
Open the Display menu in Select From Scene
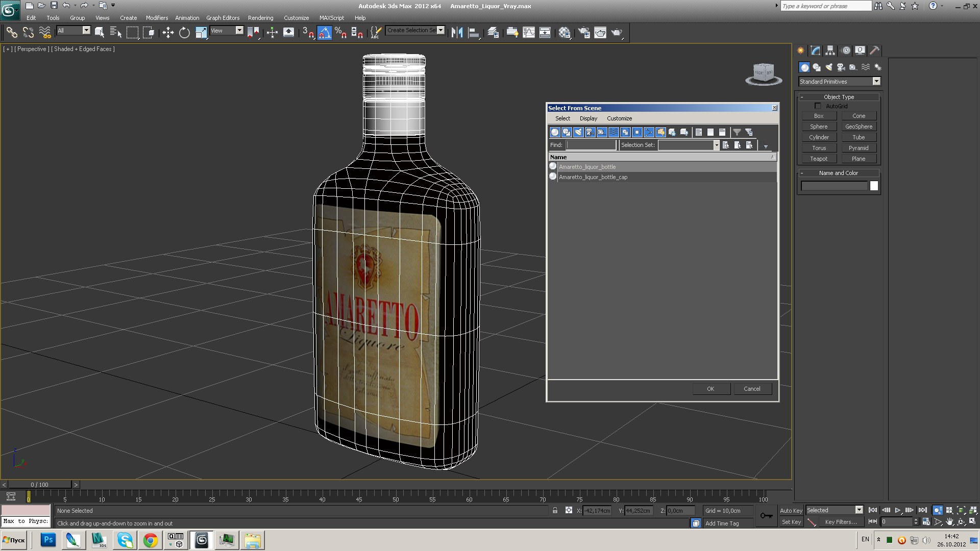point(588,118)
